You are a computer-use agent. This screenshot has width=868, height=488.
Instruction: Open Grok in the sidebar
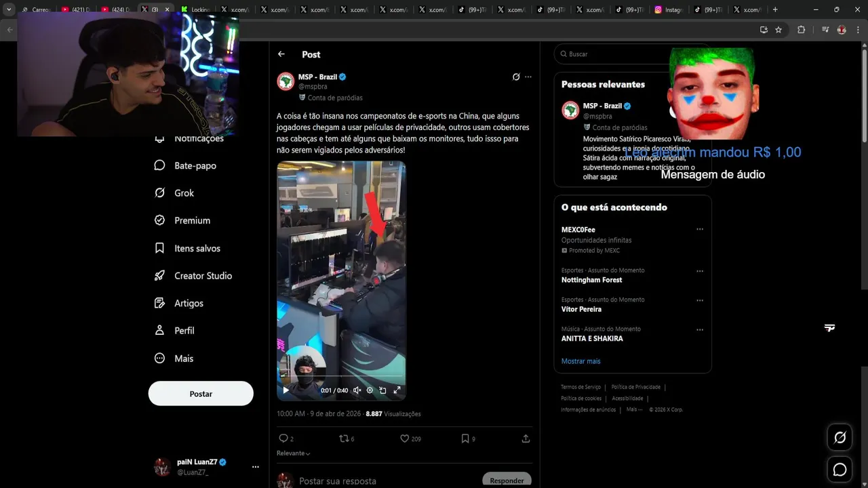[x=174, y=193]
